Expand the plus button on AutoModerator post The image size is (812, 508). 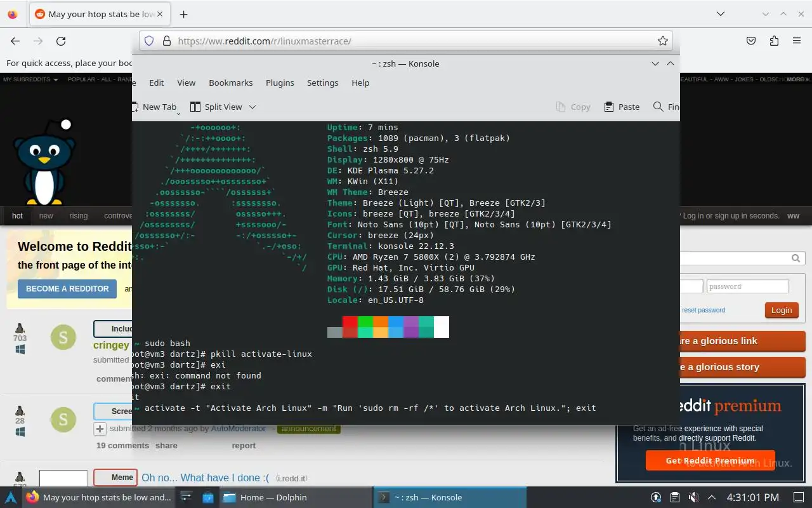(x=100, y=429)
